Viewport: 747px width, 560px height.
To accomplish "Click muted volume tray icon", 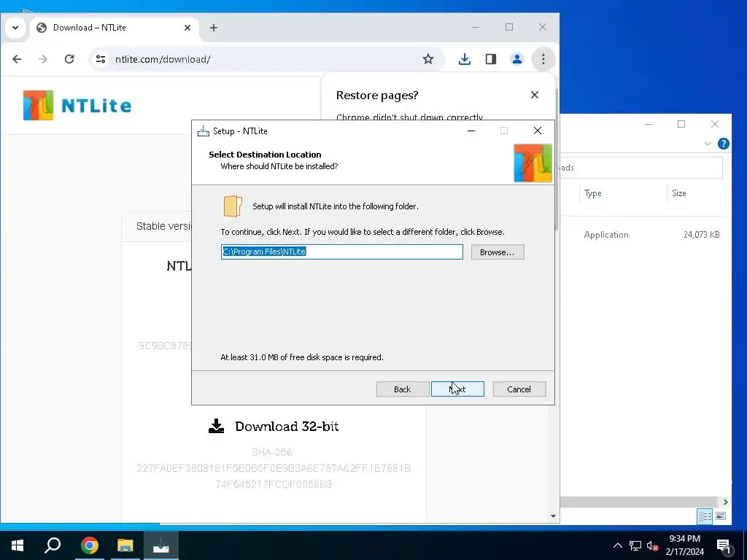I will pos(652,545).
